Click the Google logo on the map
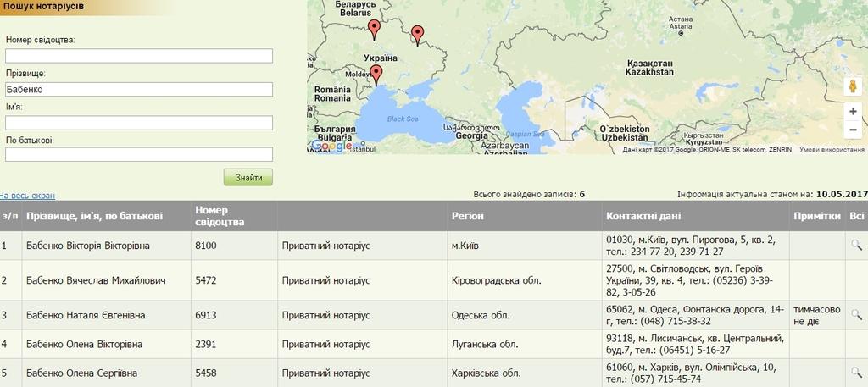868x387 pixels. click(x=330, y=146)
